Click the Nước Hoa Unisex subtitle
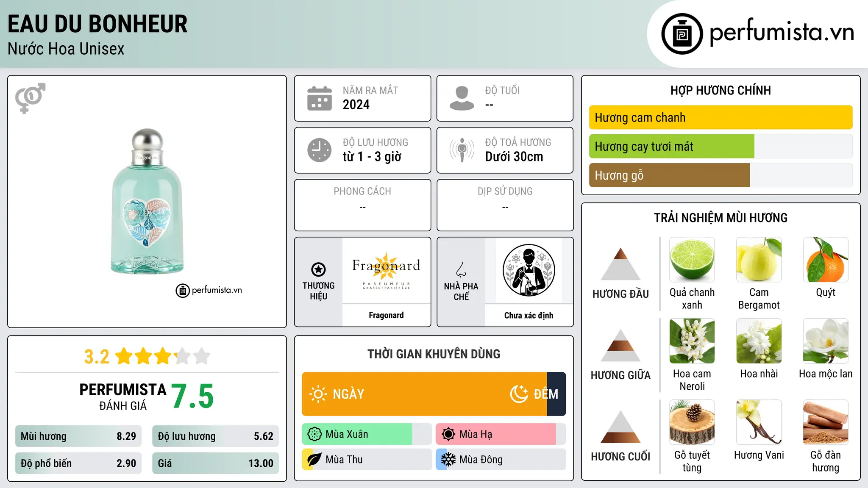 click(x=66, y=49)
